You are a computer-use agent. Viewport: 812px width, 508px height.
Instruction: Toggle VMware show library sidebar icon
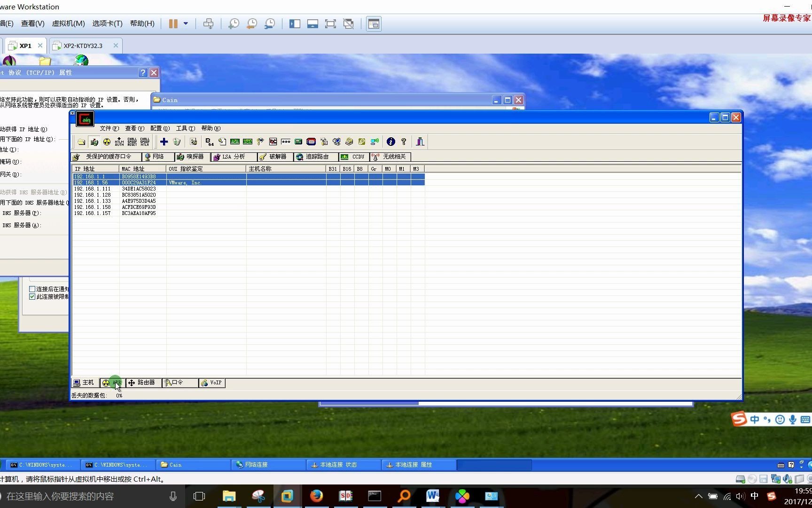click(295, 24)
